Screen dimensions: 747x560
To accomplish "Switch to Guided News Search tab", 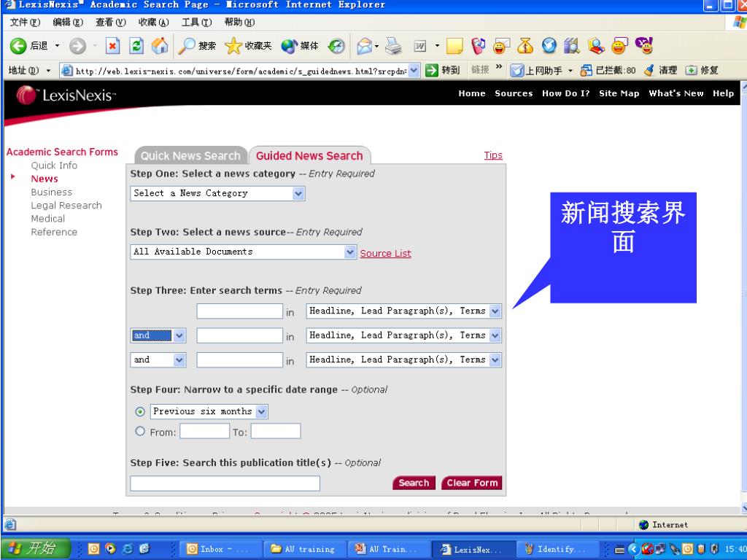I will tap(309, 156).
